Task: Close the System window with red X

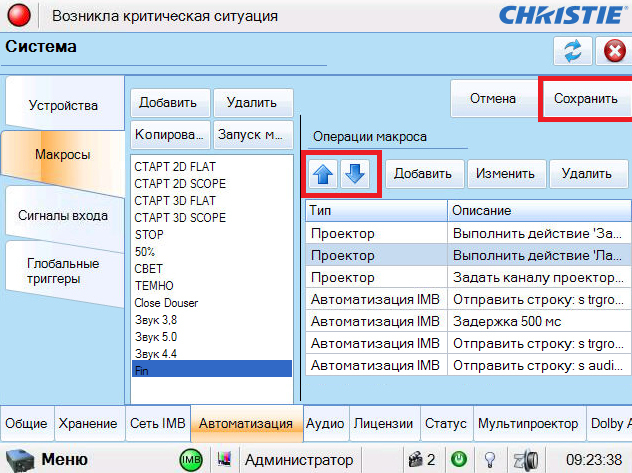Action: (x=614, y=51)
